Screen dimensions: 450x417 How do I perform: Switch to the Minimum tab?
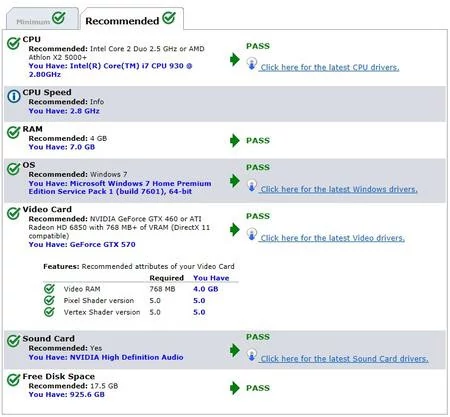(x=42, y=19)
